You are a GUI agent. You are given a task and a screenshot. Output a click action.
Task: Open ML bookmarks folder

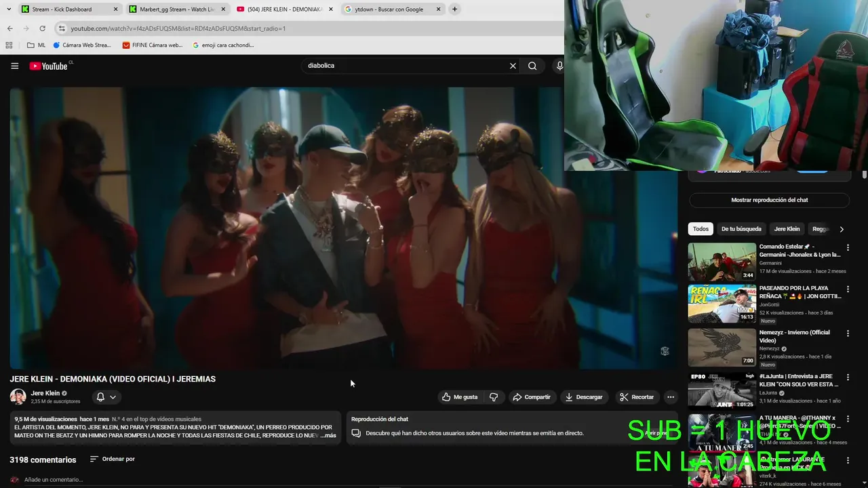36,45
